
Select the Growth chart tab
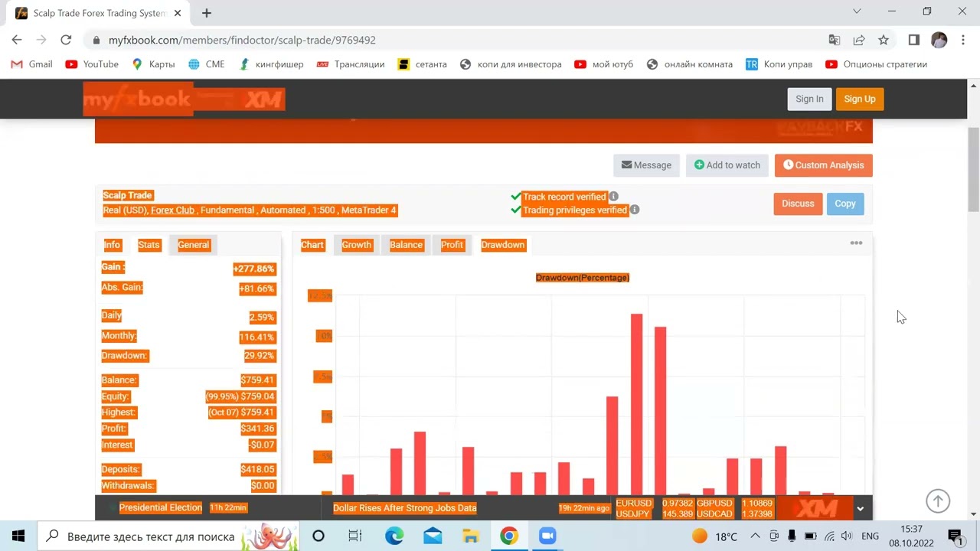(x=356, y=245)
